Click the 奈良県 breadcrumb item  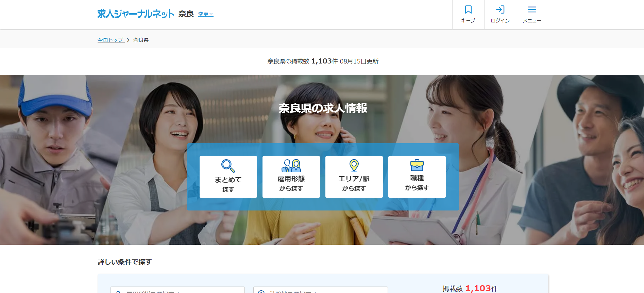[x=141, y=40]
